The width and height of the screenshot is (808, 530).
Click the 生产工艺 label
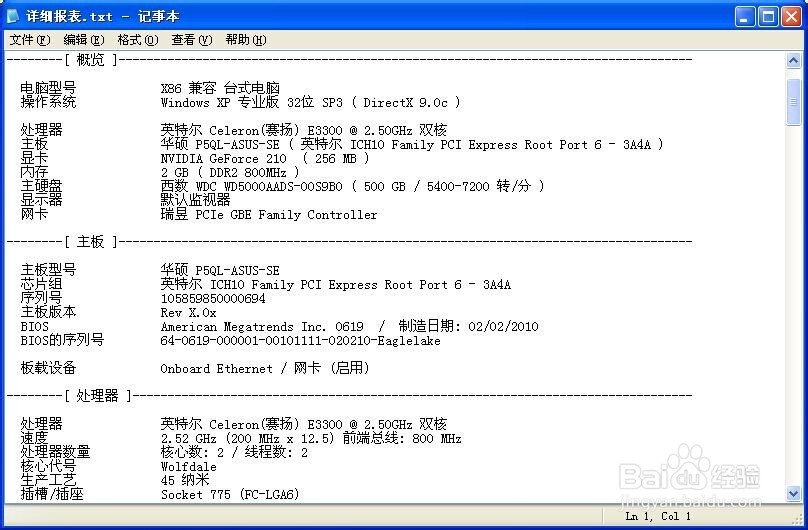pos(48,480)
